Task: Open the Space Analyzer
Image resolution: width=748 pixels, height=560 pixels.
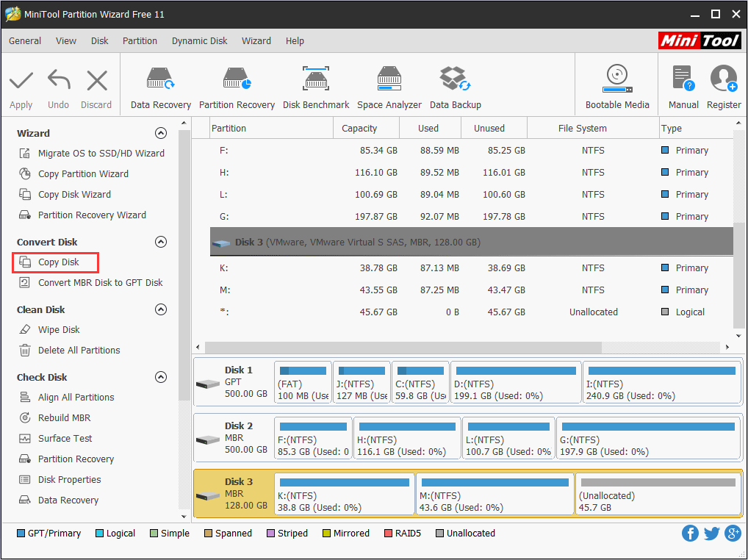Action: click(x=389, y=85)
